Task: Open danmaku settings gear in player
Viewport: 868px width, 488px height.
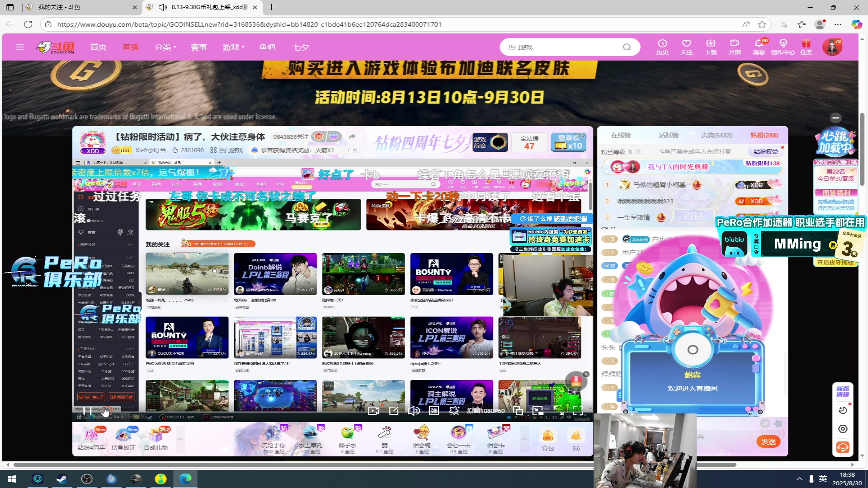Action: (454, 411)
